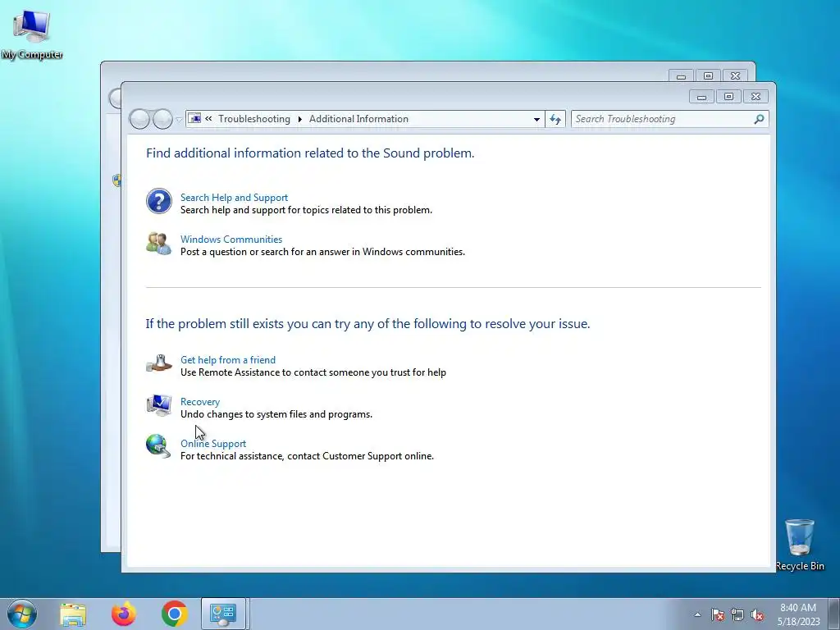Screen dimensions: 840x630
Task: Select Additional Information in the breadcrumb
Action: [x=358, y=119]
